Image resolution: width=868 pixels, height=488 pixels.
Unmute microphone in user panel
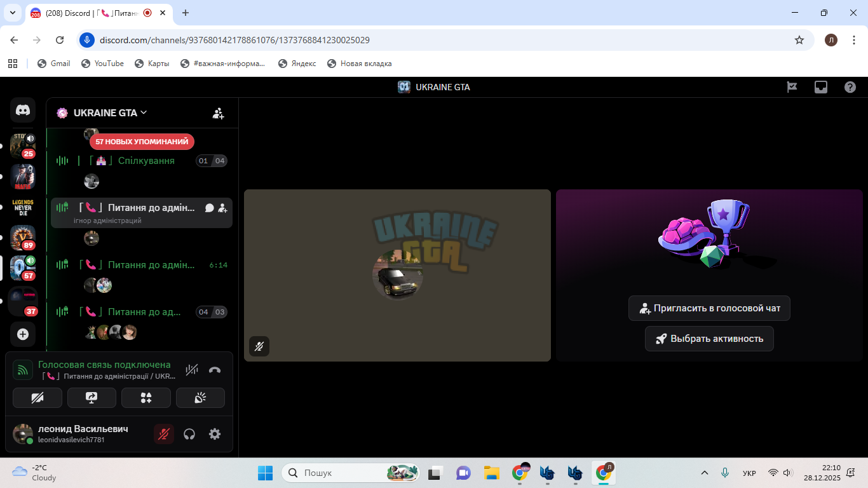164,434
